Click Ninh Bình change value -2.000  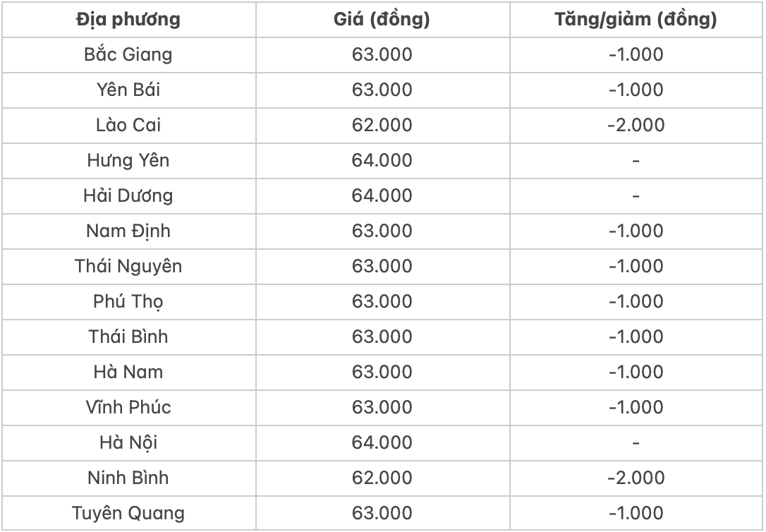(636, 478)
